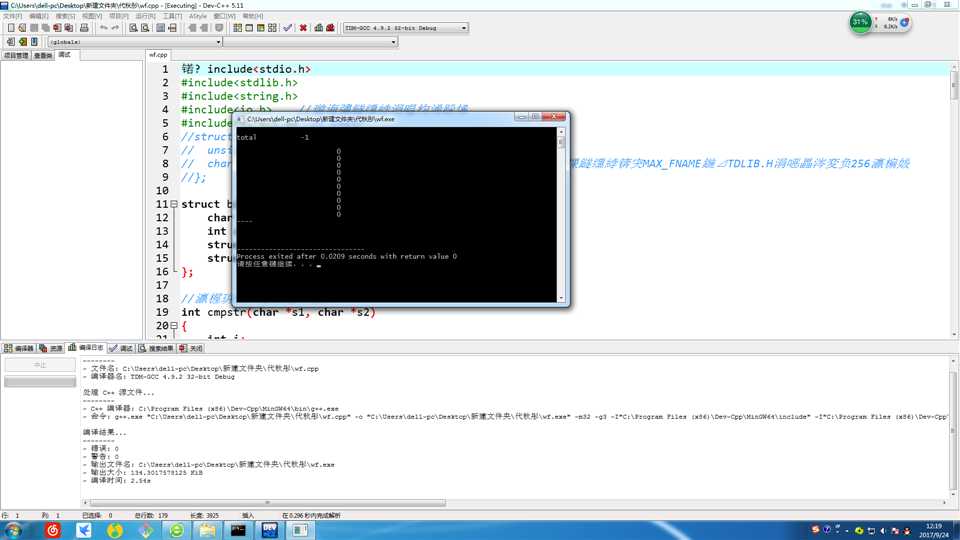This screenshot has width=960, height=540.
Task: Click the Open file toolbar icon
Action: click(22, 28)
